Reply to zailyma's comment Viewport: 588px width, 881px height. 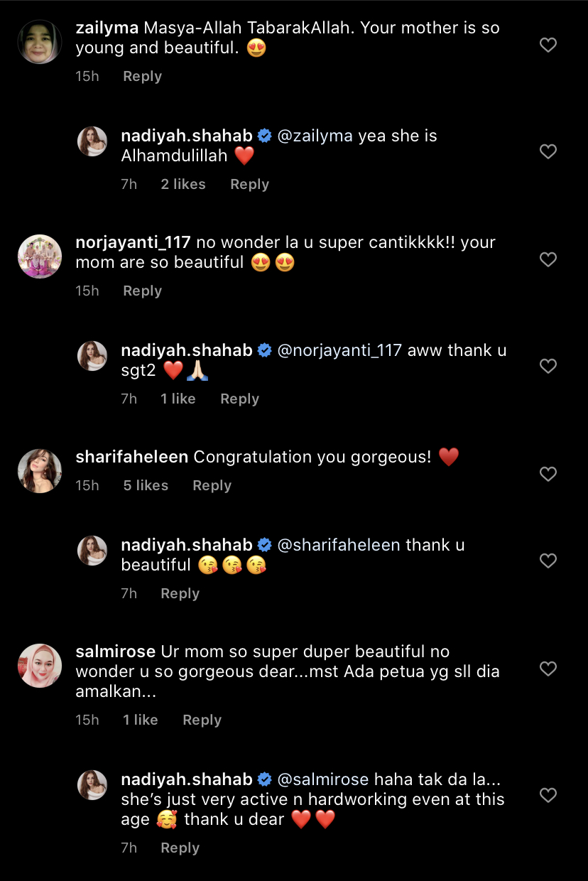pos(142,77)
